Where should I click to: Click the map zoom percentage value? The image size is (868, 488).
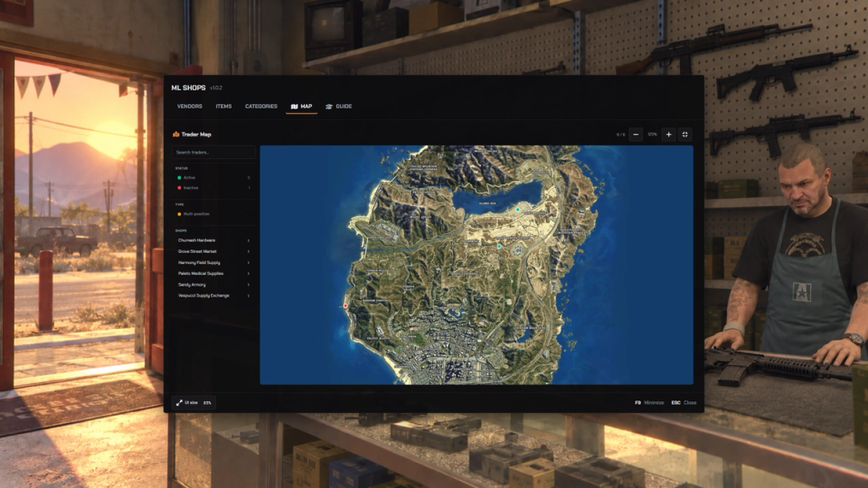click(652, 135)
